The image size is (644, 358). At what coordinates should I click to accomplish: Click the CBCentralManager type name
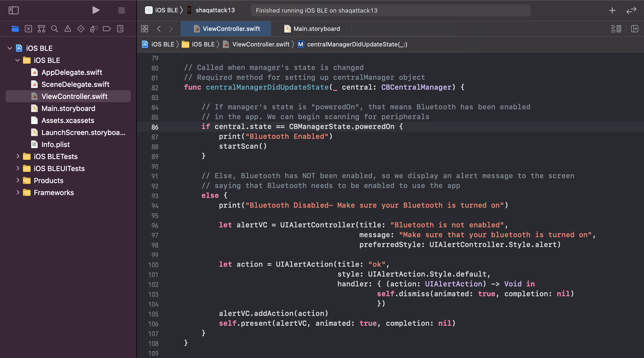coord(416,87)
